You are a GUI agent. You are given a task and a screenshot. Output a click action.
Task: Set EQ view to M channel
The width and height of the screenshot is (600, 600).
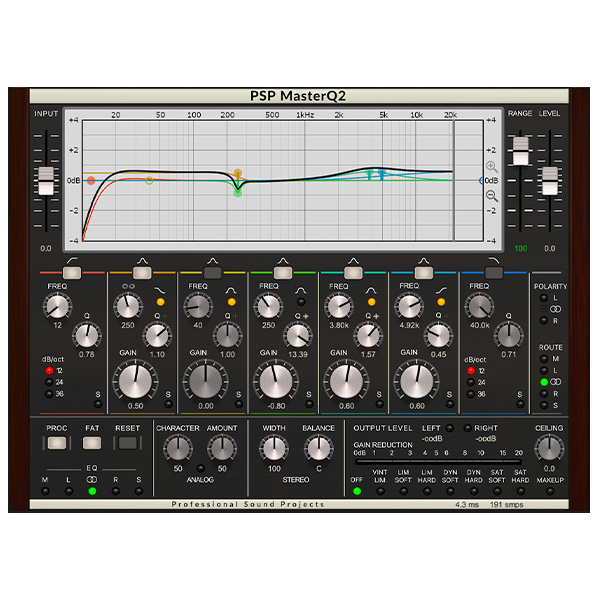(45, 491)
